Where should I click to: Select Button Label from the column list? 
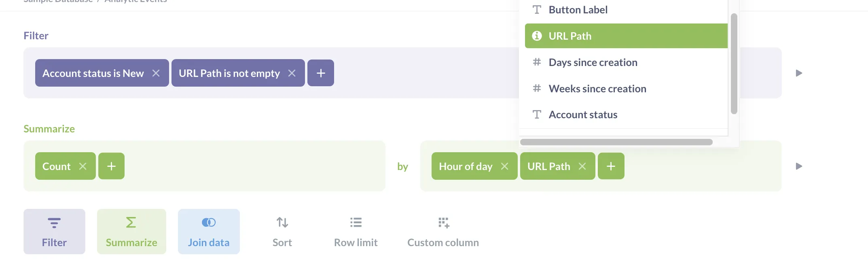point(578,10)
